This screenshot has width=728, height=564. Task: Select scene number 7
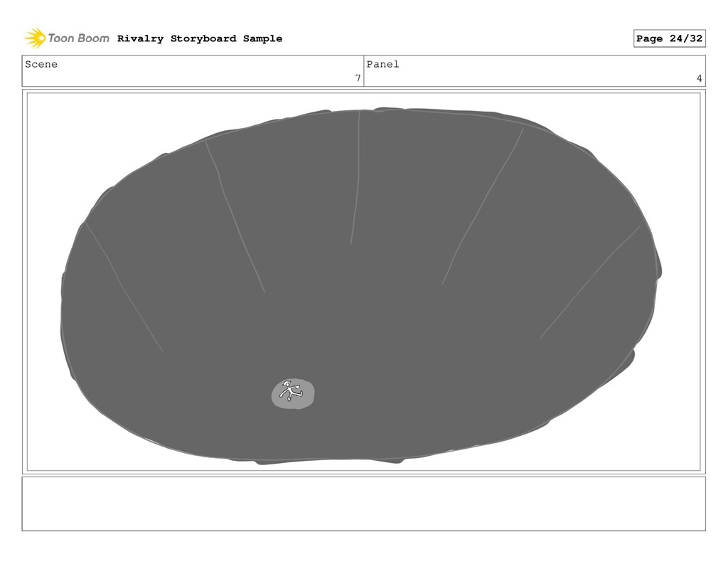tap(358, 78)
